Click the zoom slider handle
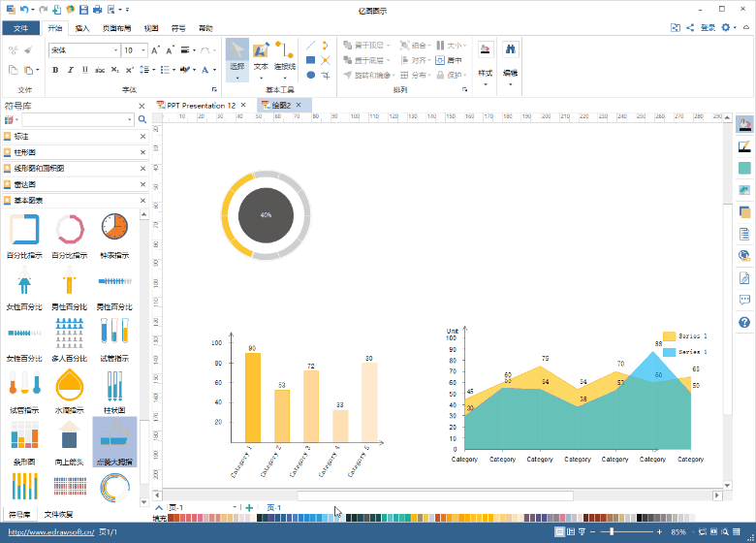Screen dimensions: 756x543 coord(612,531)
